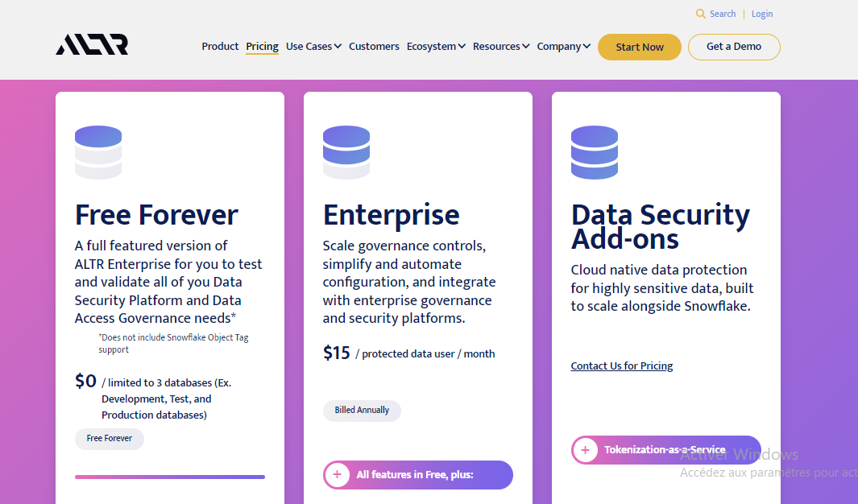Click the Free Forever database icon

98,152
